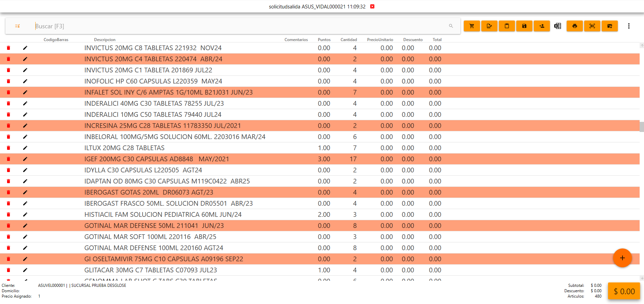Delete the HISTIACIL FAM SOLUCION row
644x304 pixels.
(8, 214)
